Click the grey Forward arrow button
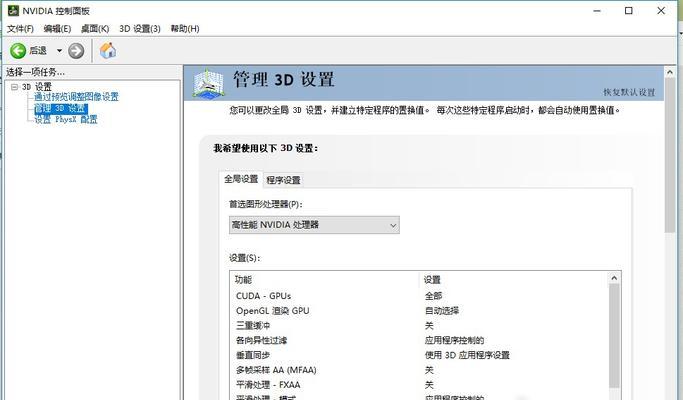The image size is (683, 400). click(x=76, y=51)
